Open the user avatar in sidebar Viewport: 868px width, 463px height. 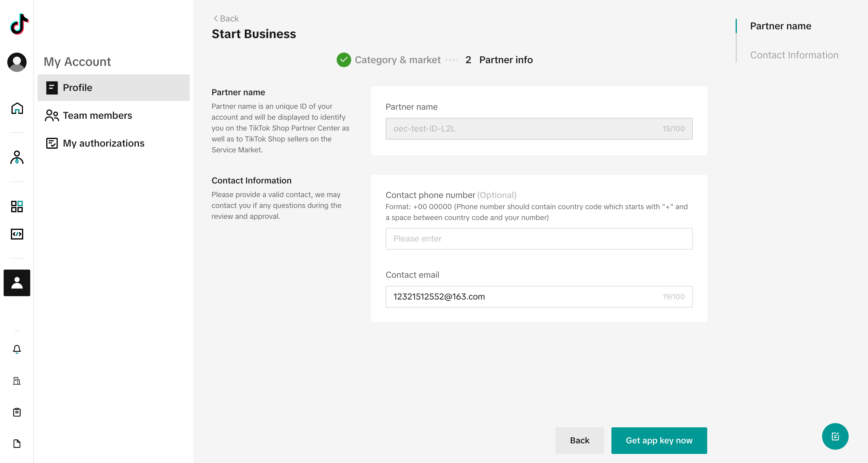pos(17,62)
